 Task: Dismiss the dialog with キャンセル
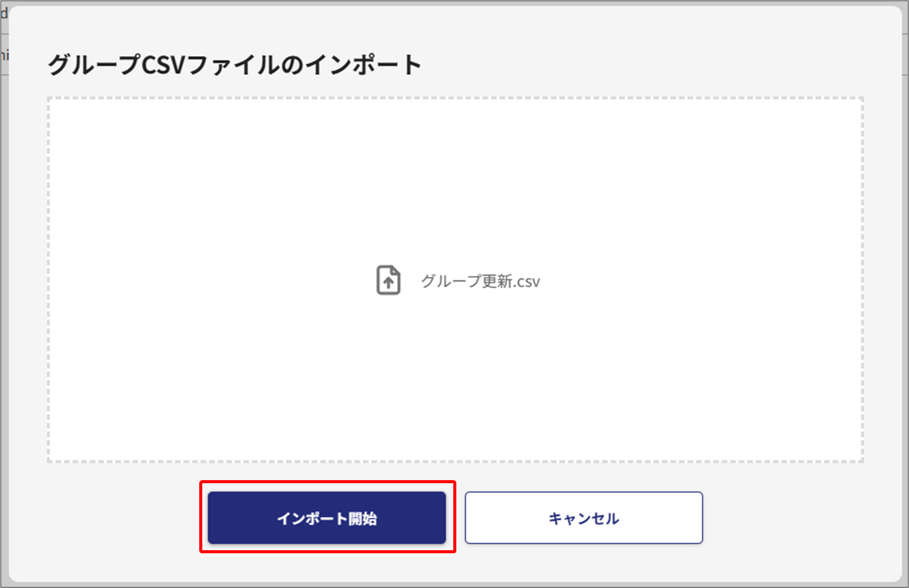click(584, 518)
